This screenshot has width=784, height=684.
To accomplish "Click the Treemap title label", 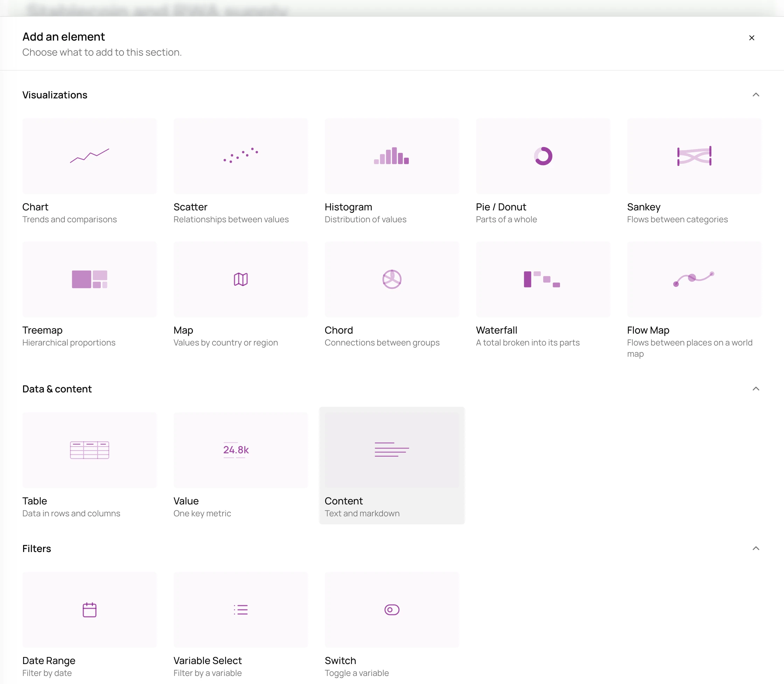I will 42,330.
